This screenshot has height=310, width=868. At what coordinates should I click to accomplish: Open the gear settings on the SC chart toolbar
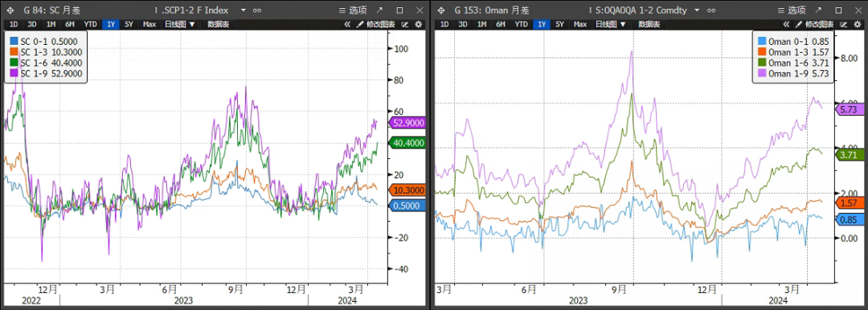click(418, 24)
